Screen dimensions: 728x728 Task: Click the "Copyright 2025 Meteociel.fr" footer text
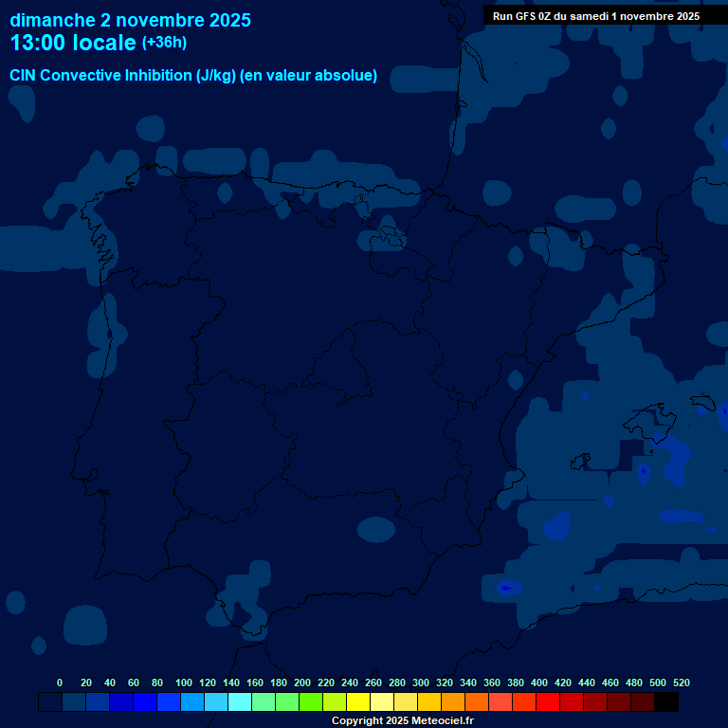pos(403,720)
